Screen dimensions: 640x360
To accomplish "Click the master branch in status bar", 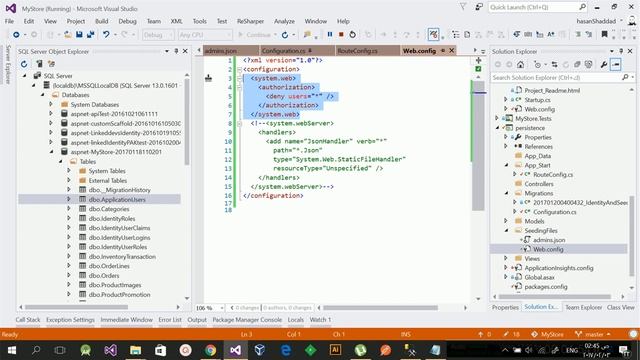I will click(593, 334).
